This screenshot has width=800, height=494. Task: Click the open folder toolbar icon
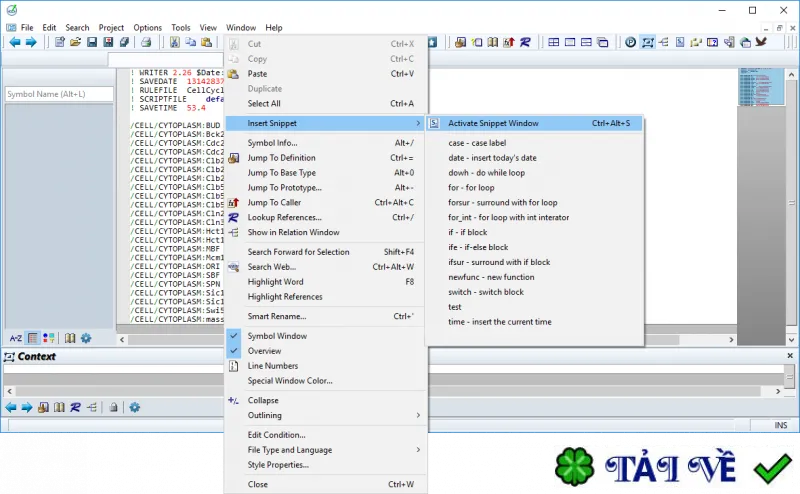(x=76, y=42)
